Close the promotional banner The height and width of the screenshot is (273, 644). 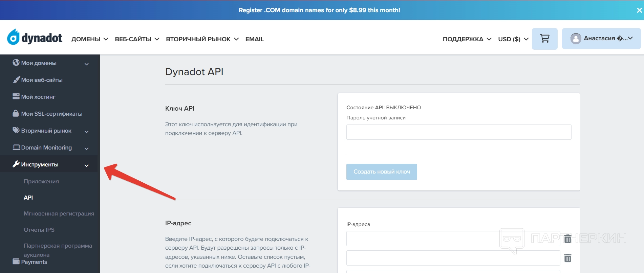[x=639, y=10]
